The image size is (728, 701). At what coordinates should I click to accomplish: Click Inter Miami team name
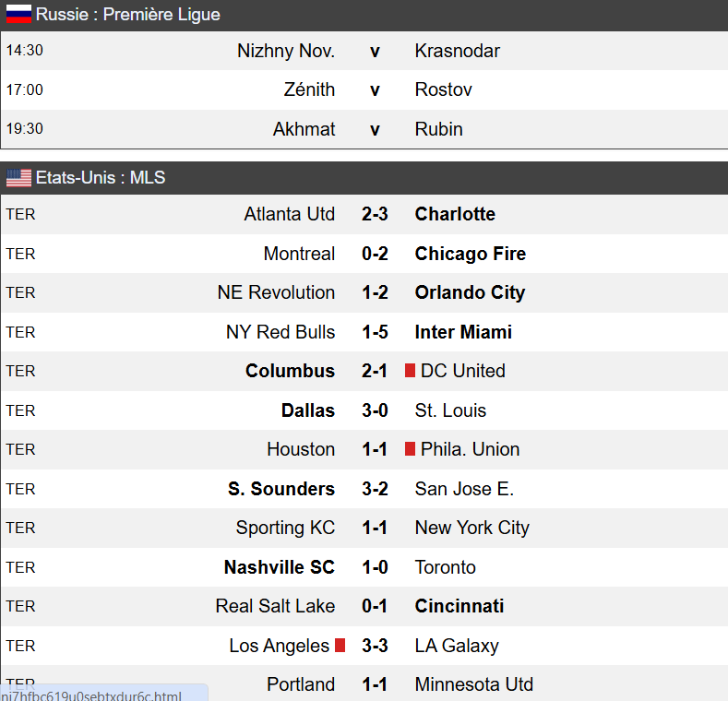point(463,332)
